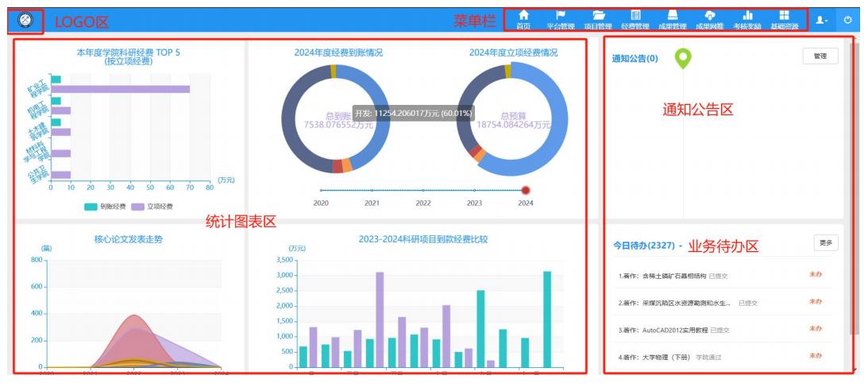This screenshot has width=868, height=387.
Task: Click 管理 button in 通知公告
Action: pyautogui.click(x=820, y=56)
